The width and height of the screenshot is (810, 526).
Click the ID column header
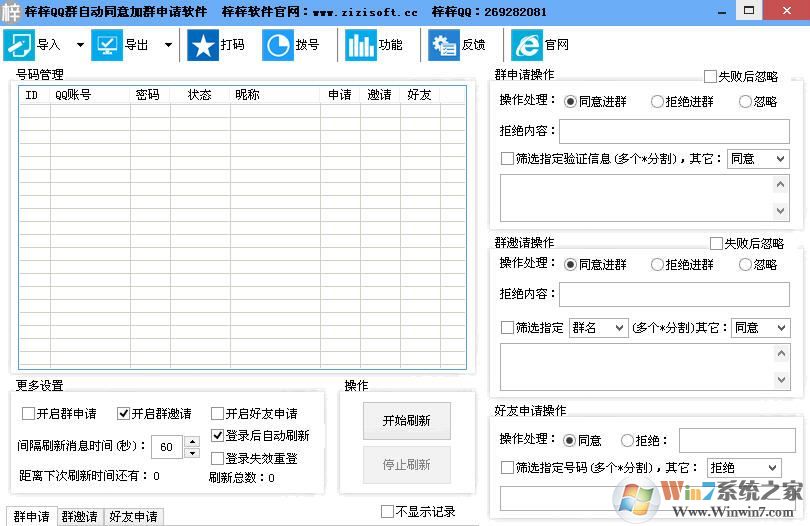click(35, 95)
